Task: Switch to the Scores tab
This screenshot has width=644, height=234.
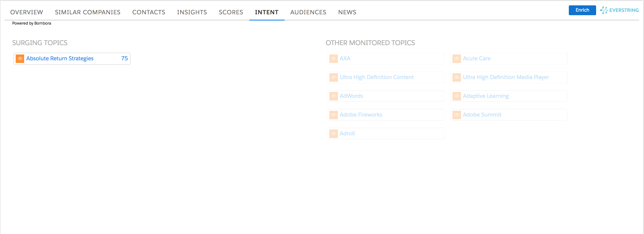Action: [x=231, y=12]
